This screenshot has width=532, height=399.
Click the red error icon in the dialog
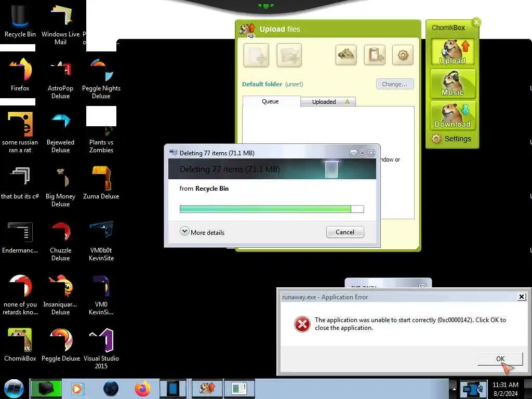[x=302, y=324]
